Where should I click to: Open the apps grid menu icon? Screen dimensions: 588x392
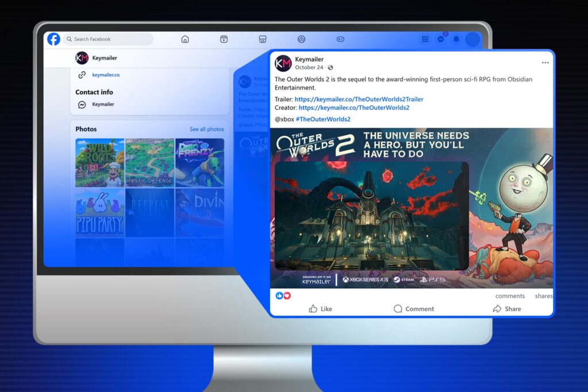point(425,39)
